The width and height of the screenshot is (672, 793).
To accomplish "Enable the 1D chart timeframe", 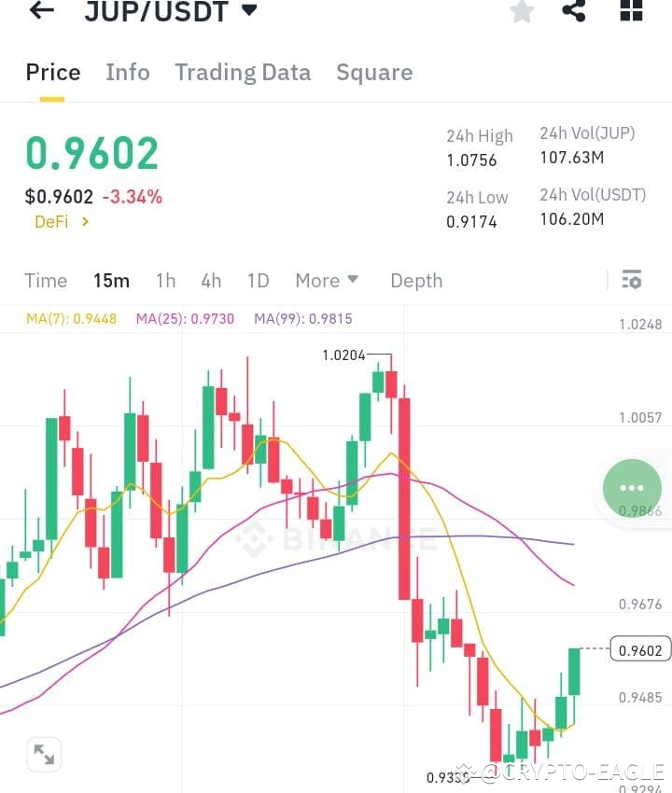I will pos(258,280).
